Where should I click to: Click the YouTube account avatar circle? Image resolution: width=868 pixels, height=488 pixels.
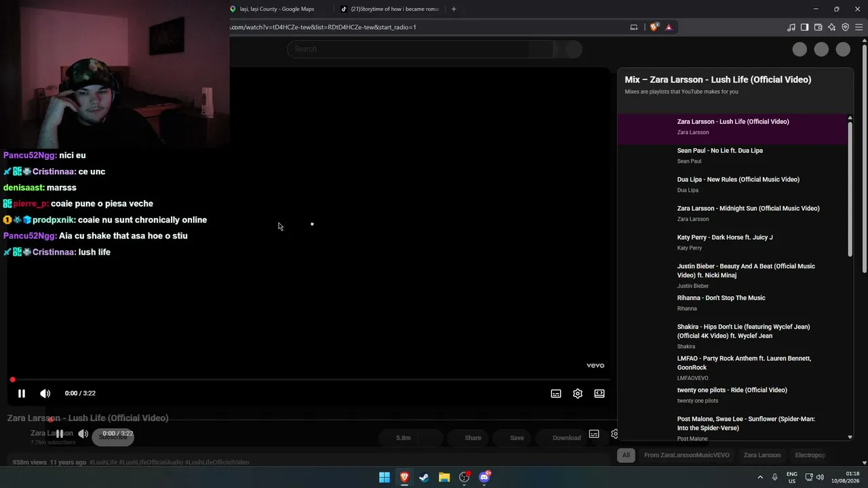[843, 49]
